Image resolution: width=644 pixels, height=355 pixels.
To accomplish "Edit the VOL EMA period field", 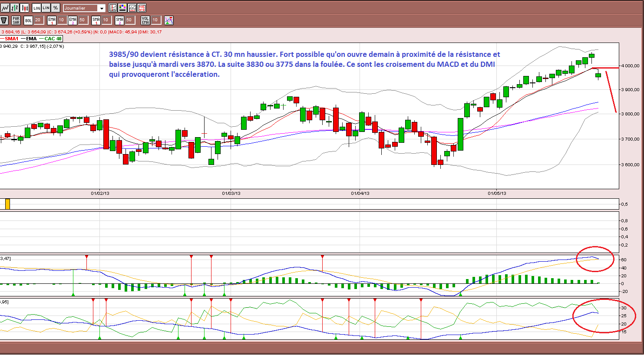I will [156, 20].
